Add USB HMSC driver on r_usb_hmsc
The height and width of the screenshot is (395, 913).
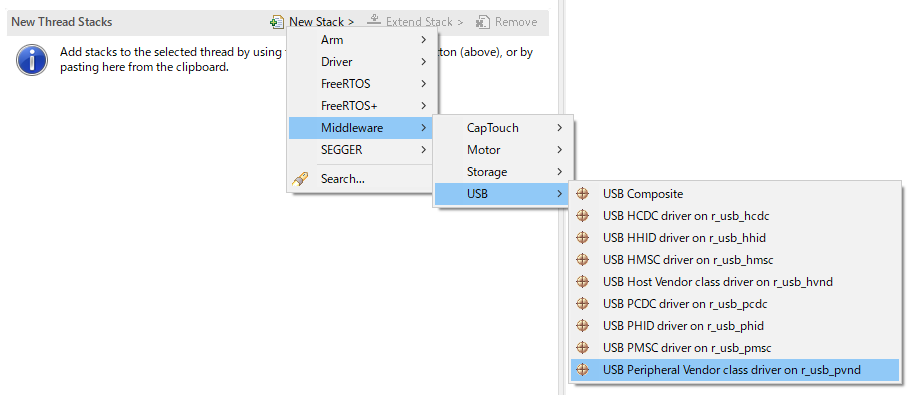click(735, 260)
